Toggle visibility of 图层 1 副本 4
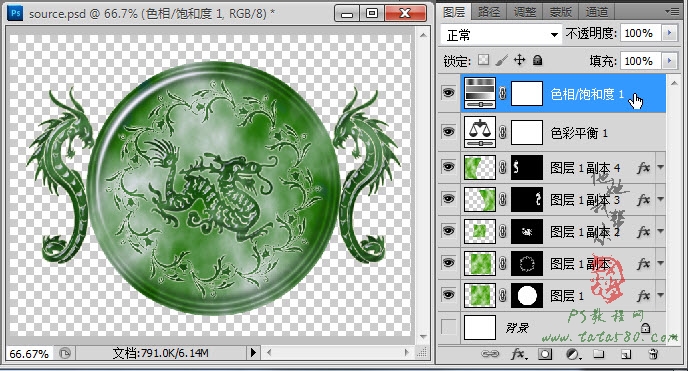The height and width of the screenshot is (371, 688). click(448, 167)
